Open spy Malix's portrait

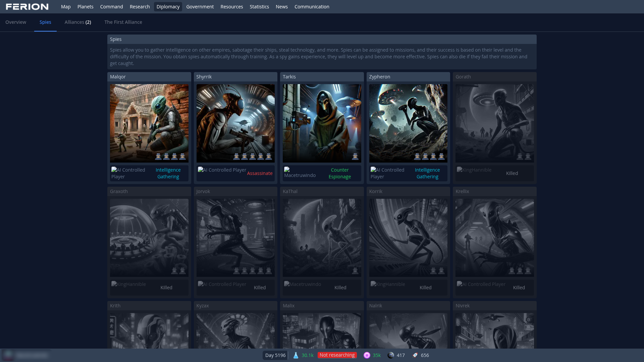(x=322, y=331)
